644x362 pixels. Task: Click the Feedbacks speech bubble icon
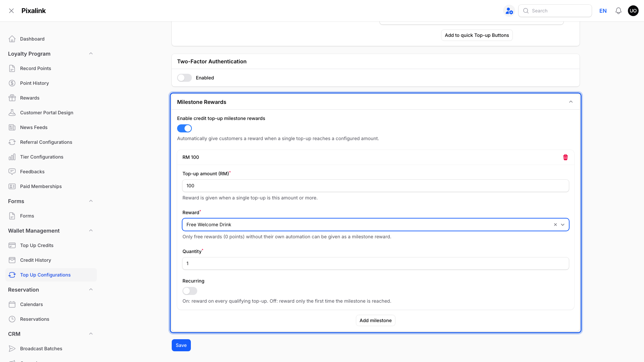coord(12,172)
